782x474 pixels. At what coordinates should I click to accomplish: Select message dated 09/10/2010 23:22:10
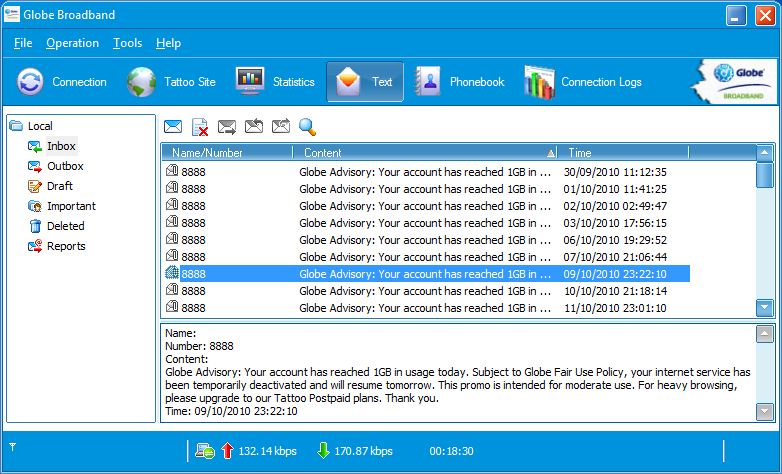pos(425,274)
